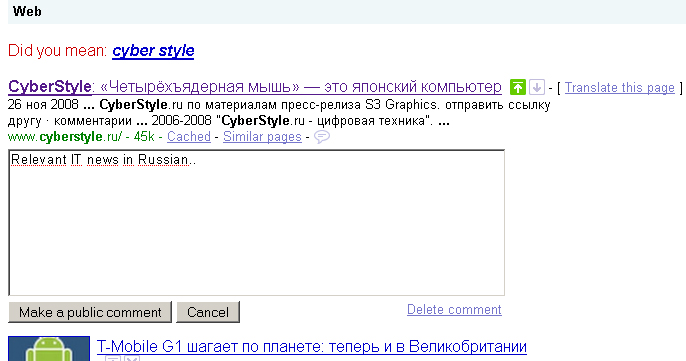Click 'Translate this page' link
Image resolution: width=686 pixels, height=361 pixels.
click(x=620, y=88)
